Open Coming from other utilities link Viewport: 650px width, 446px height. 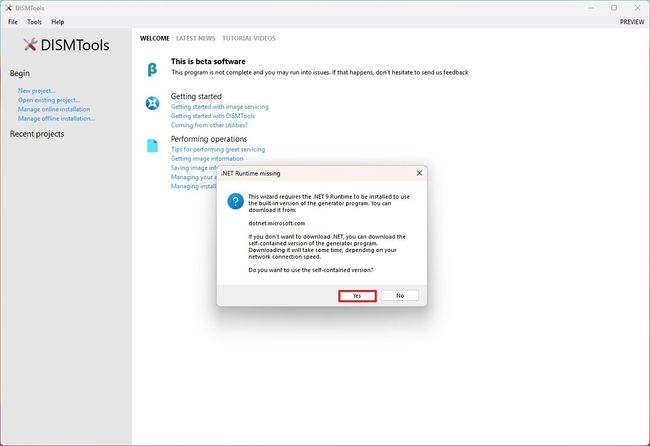pyautogui.click(x=209, y=125)
